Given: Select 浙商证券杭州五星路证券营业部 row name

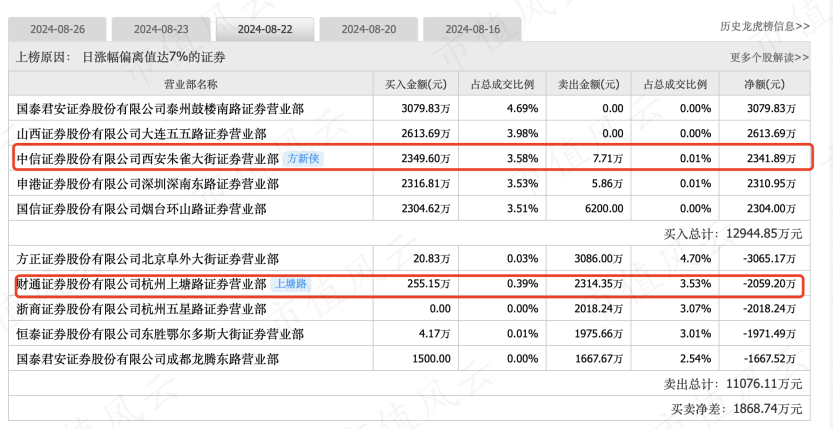Looking at the screenshot, I should 142,310.
